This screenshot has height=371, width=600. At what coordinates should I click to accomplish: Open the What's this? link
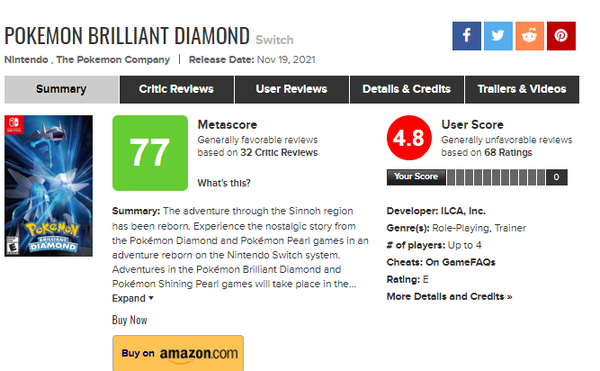pyautogui.click(x=224, y=183)
